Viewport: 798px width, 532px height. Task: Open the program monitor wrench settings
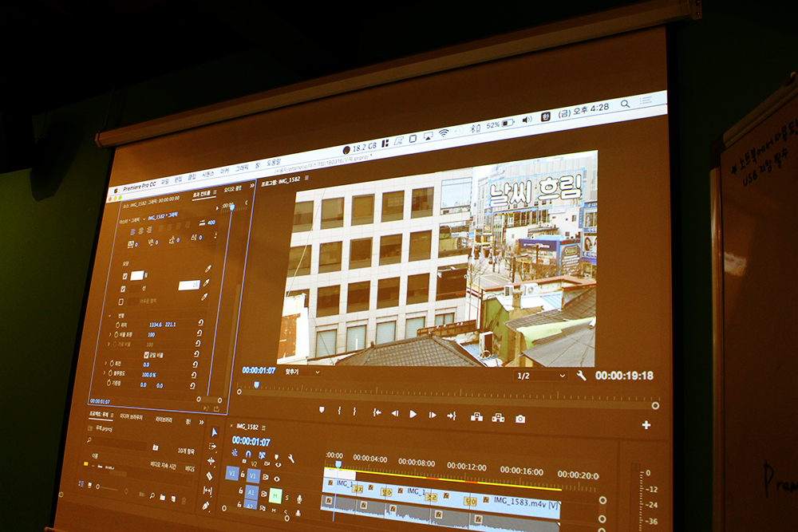[x=581, y=376]
